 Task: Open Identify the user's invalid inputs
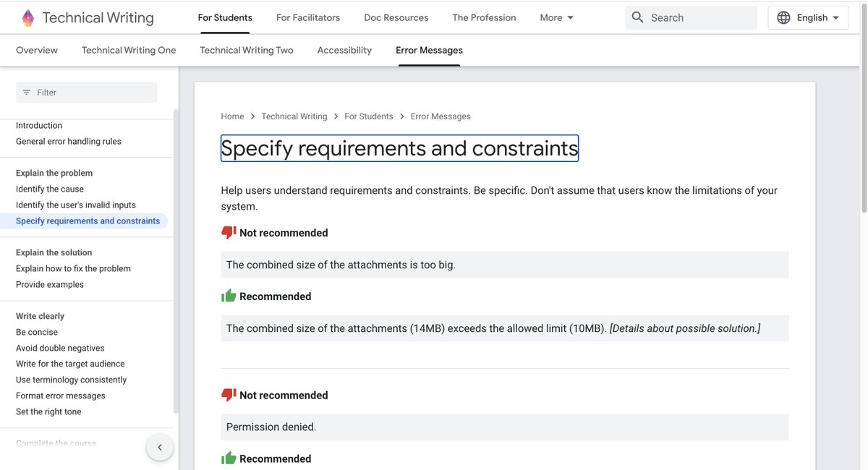point(76,205)
